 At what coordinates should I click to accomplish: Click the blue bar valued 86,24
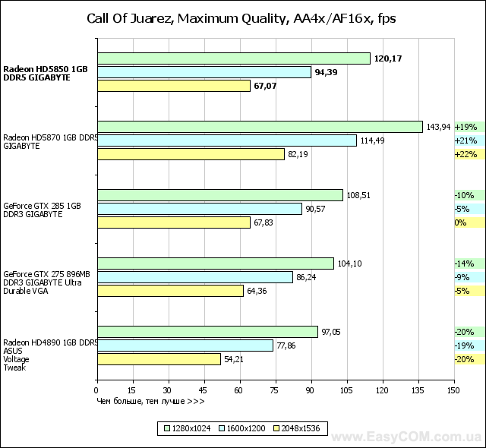tap(195, 277)
